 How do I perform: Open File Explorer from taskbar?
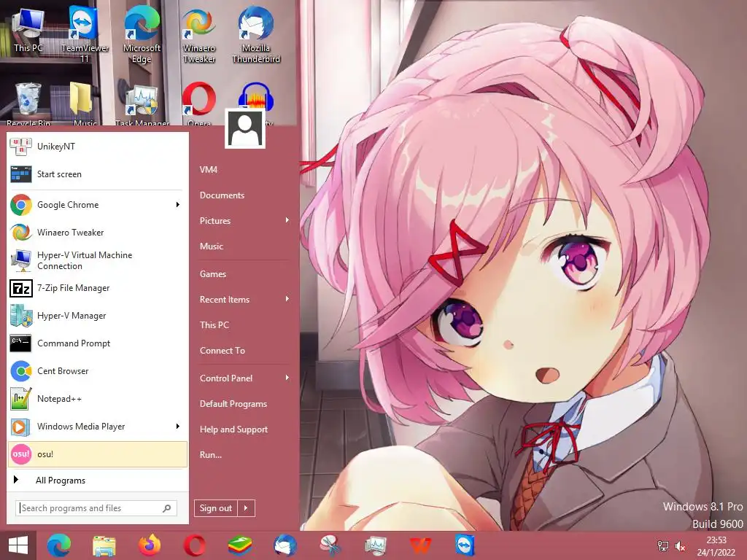pos(104,545)
